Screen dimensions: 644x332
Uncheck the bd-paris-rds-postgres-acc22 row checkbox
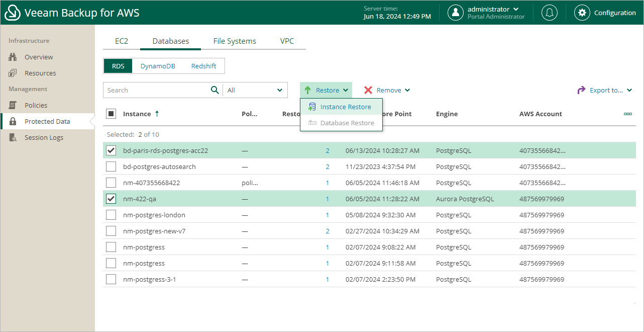point(111,150)
